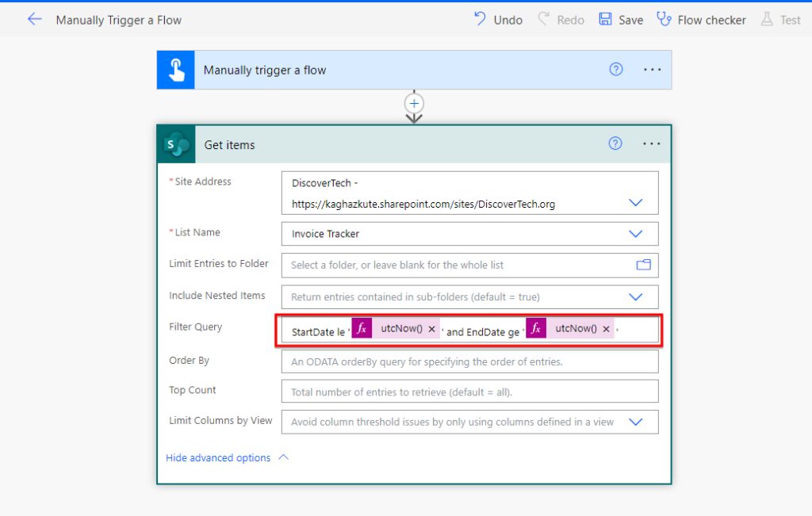Click the Undo button
This screenshot has height=516, width=812.
(x=498, y=20)
